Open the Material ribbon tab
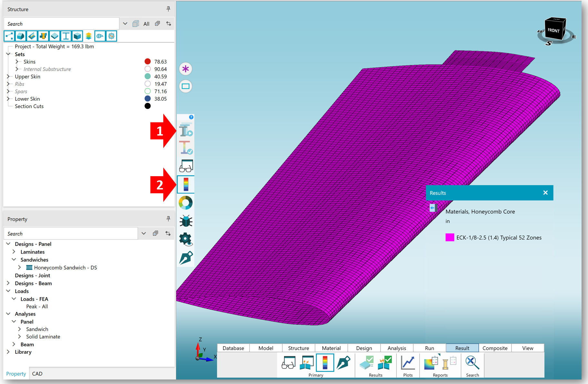Viewport: 588px width, 384px height. tap(331, 348)
